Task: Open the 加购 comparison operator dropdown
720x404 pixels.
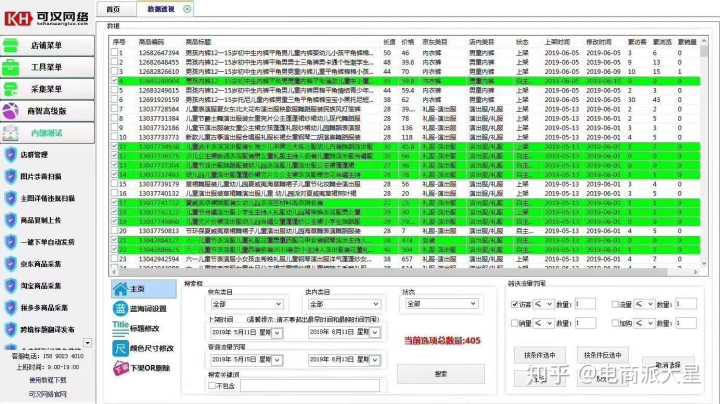Action: tap(644, 323)
